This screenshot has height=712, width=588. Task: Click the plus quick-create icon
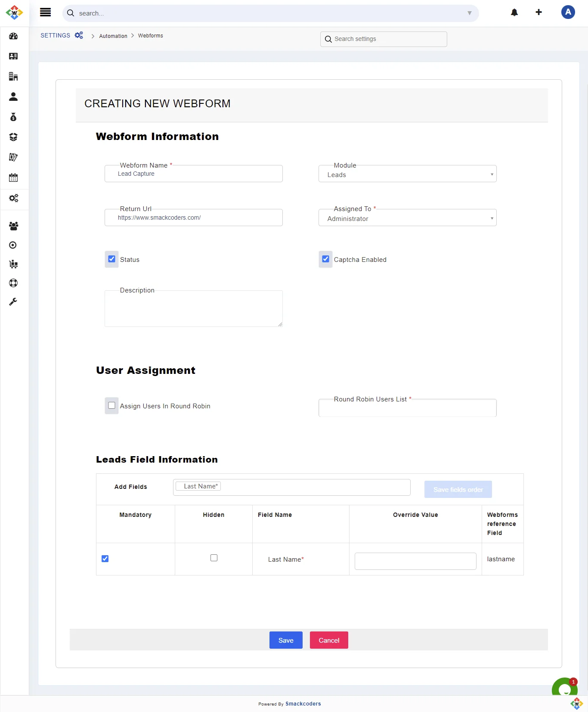click(538, 12)
